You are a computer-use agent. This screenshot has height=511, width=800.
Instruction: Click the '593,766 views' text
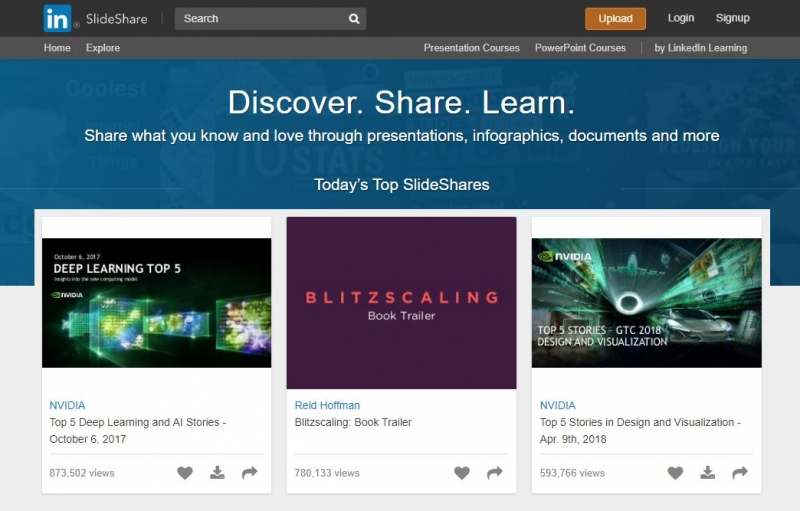click(x=572, y=473)
